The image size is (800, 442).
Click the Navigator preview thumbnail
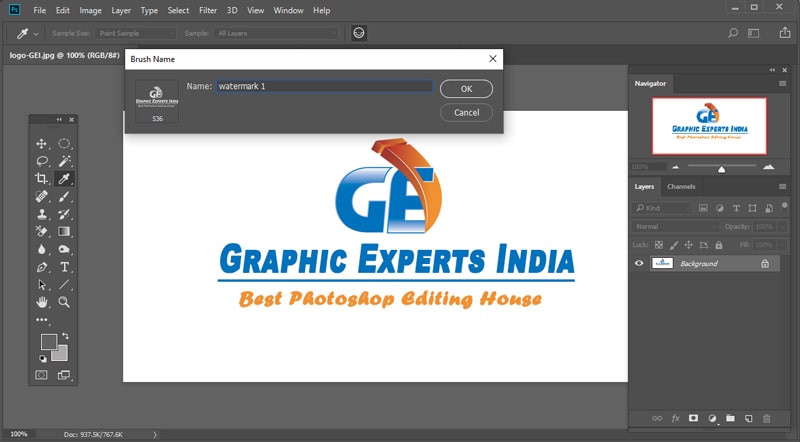click(x=709, y=126)
